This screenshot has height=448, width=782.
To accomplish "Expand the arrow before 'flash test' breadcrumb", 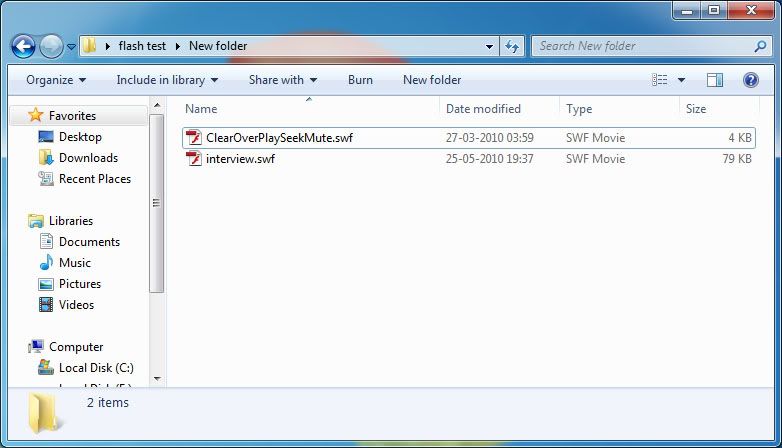I will click(x=107, y=46).
